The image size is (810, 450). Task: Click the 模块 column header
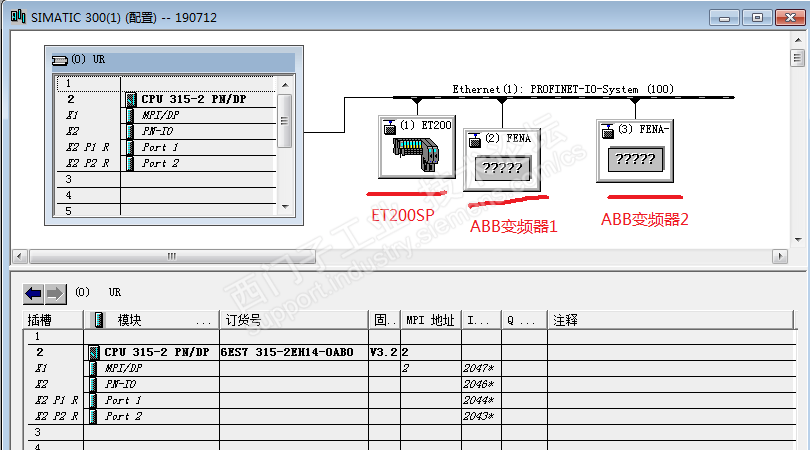click(x=152, y=320)
